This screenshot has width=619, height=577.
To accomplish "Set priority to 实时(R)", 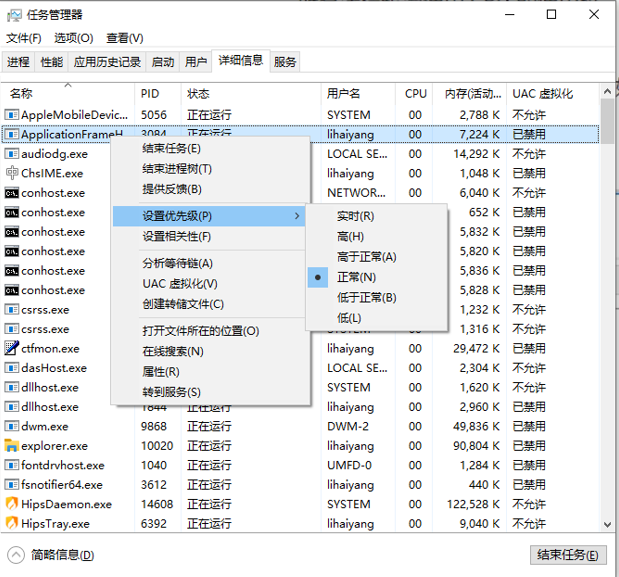I will click(377, 216).
